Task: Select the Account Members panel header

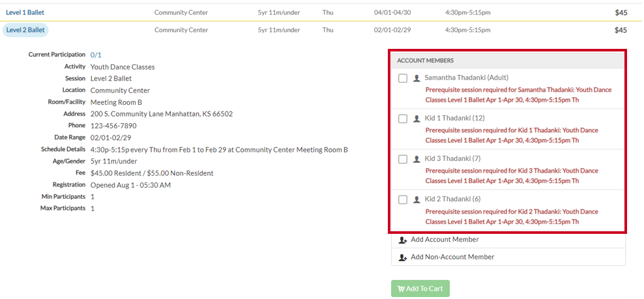Action: [x=508, y=61]
